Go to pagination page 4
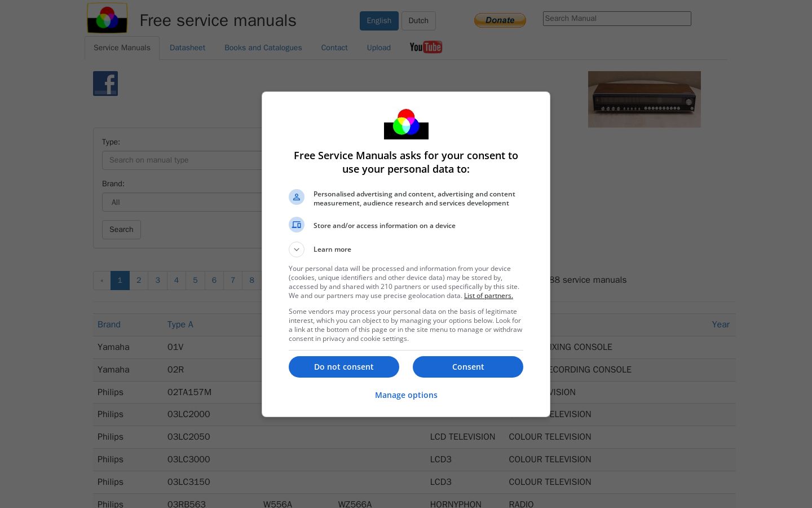Viewport: 812px width, 508px height. click(x=176, y=281)
